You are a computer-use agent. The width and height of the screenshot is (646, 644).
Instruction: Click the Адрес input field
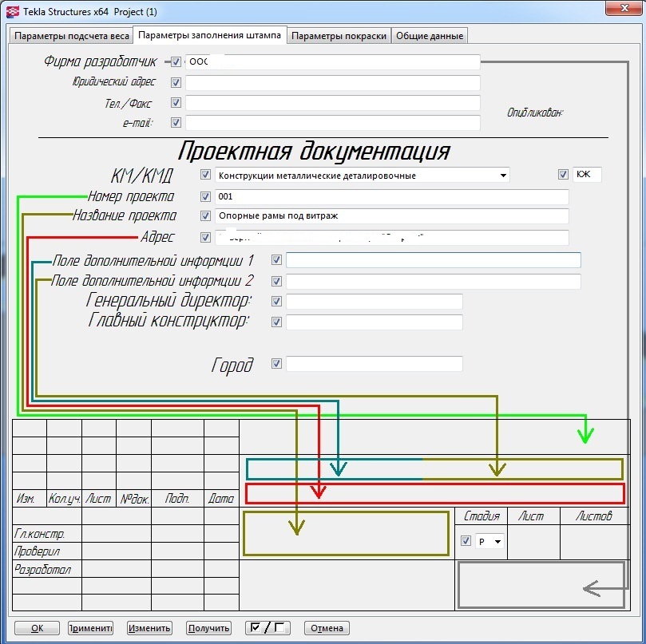392,238
